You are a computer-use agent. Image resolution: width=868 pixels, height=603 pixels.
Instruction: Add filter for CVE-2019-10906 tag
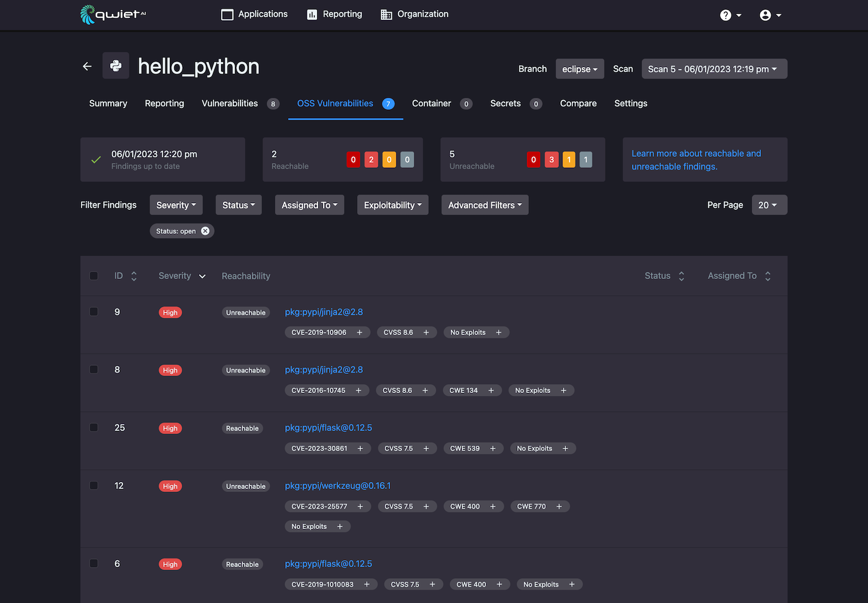(x=359, y=332)
